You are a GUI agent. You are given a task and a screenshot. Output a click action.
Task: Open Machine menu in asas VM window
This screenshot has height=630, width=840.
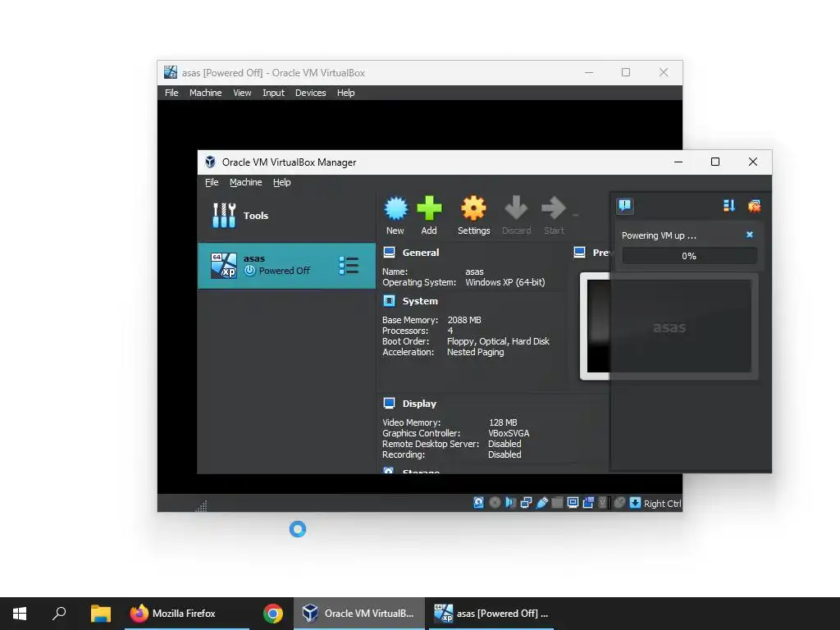205,93
